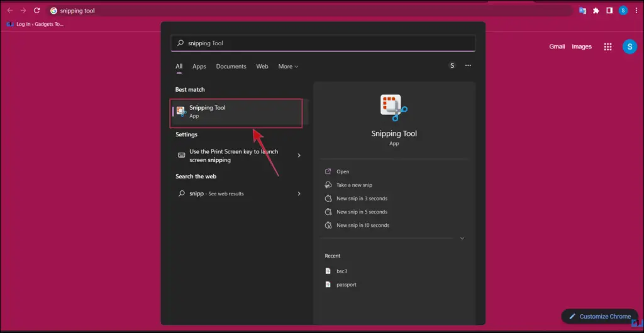Click Customize Chrome button

coord(599,317)
